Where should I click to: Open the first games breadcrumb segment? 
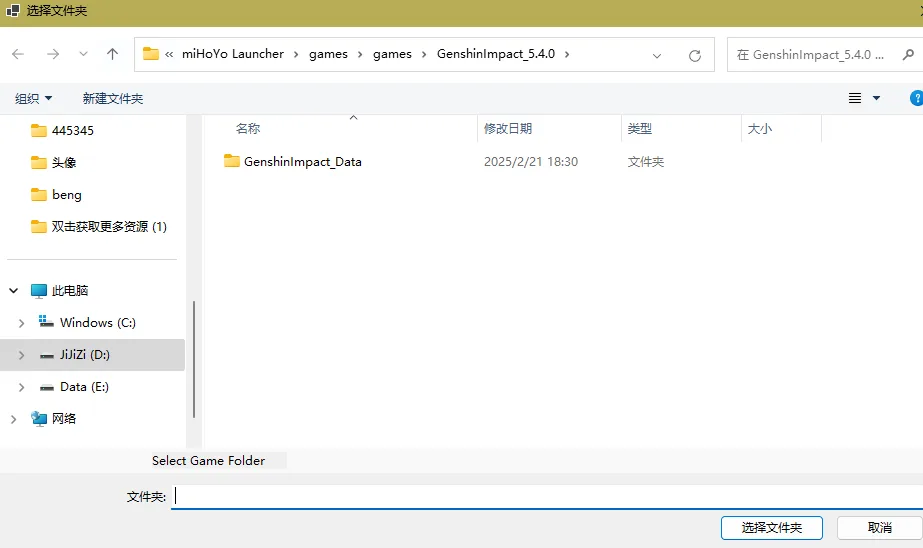pos(328,54)
